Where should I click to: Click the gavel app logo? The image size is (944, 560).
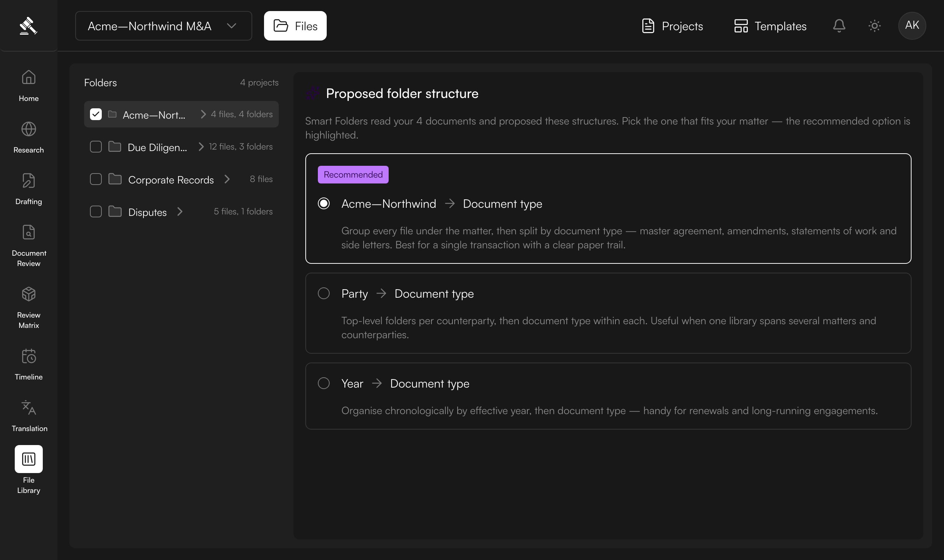pyautogui.click(x=28, y=26)
